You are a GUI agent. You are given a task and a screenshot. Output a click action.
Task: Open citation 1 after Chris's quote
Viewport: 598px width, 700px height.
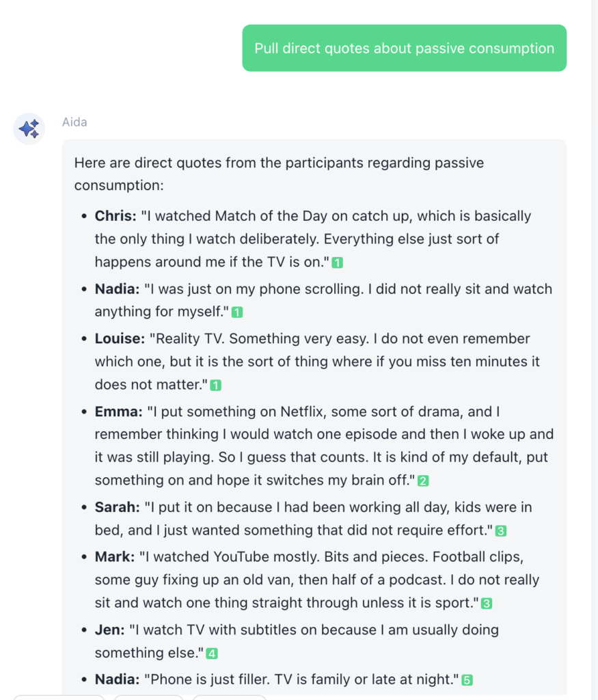tap(338, 262)
